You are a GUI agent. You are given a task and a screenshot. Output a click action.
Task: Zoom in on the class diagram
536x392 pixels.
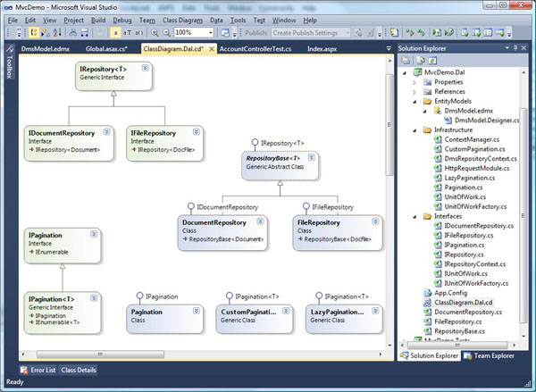(x=155, y=32)
